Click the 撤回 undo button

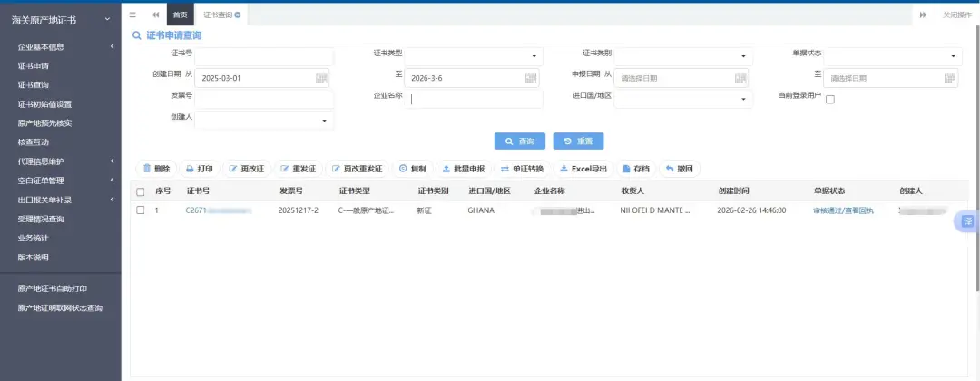point(679,169)
